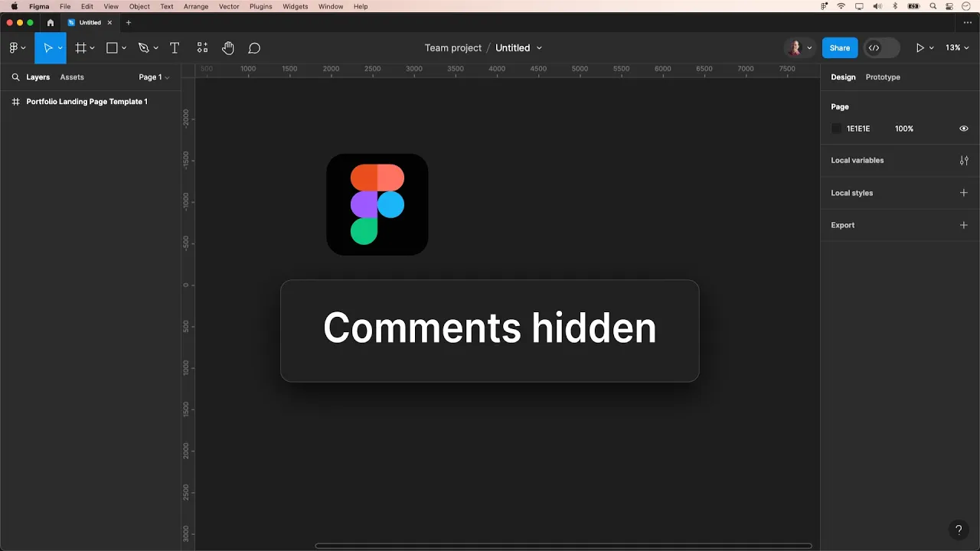Image resolution: width=980 pixels, height=551 pixels.
Task: Open the Wi-Fi status menu
Action: point(841,6)
